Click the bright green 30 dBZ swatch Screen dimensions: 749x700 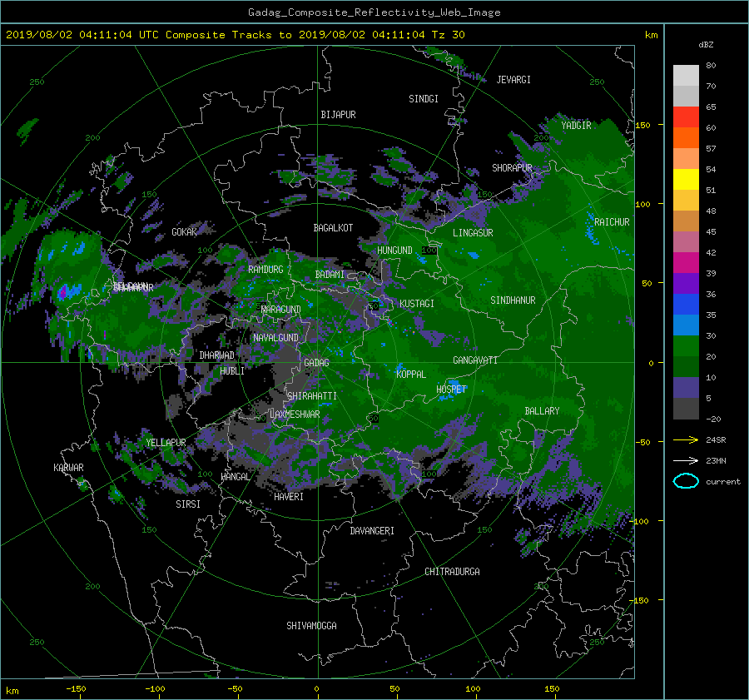pos(686,346)
